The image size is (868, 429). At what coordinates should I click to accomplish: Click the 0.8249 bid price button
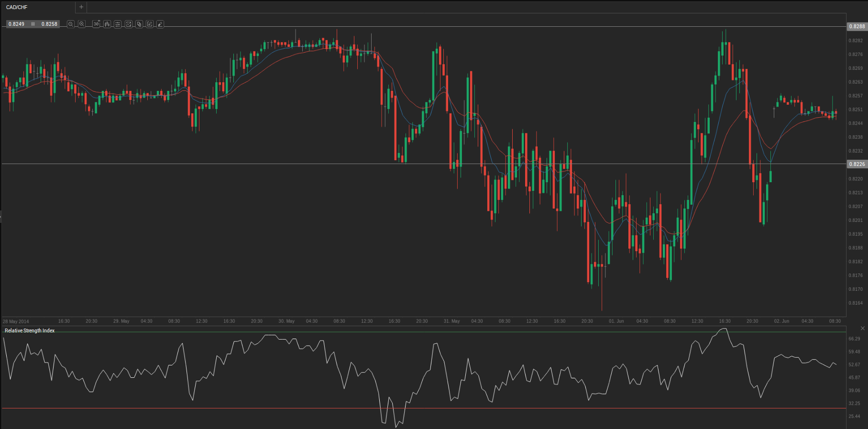pyautogui.click(x=16, y=24)
